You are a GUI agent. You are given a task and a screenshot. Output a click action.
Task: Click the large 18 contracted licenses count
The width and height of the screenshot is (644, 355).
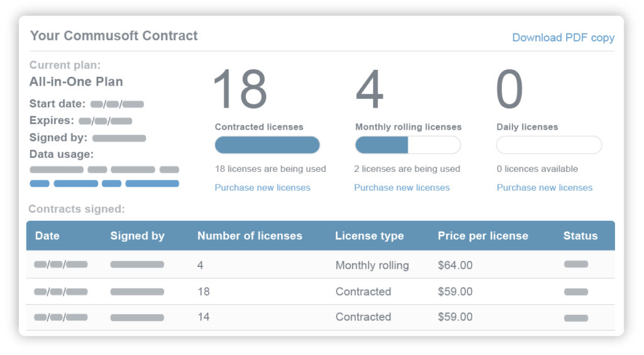[240, 90]
